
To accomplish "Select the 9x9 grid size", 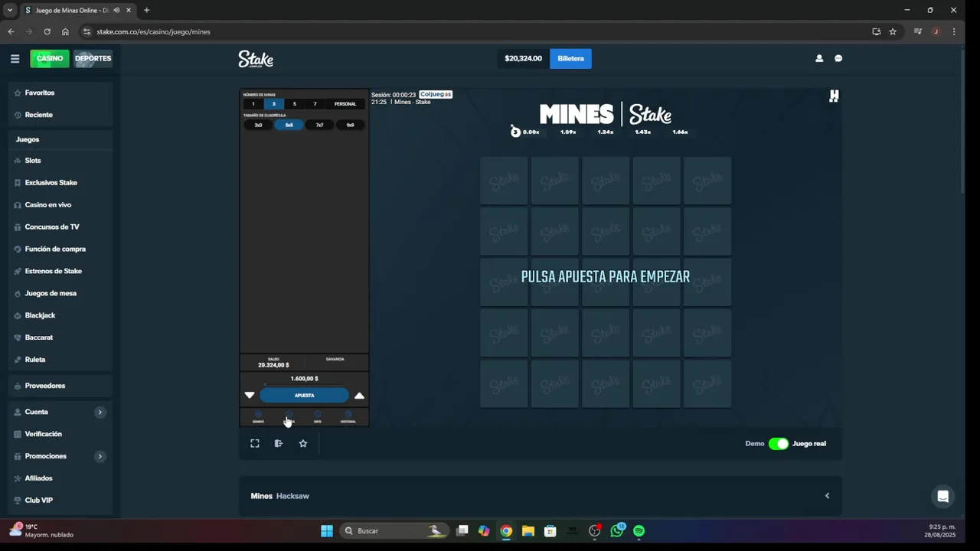I will pos(350,125).
